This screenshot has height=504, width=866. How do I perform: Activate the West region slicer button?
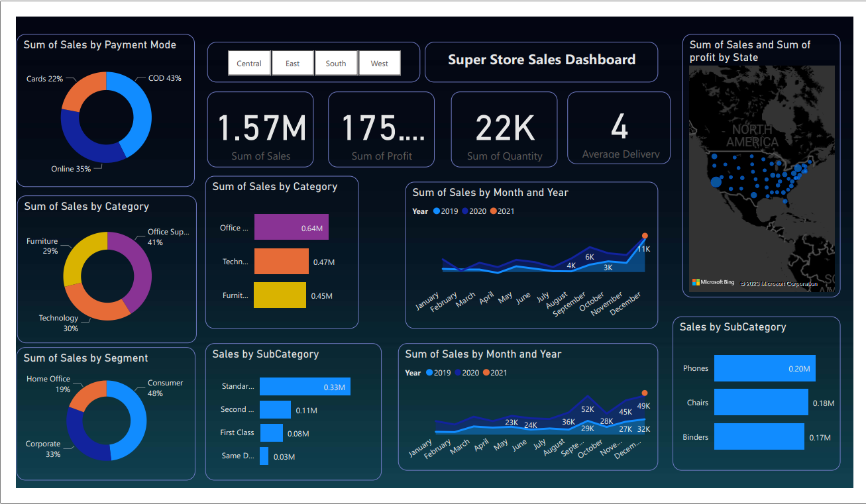[x=379, y=63]
